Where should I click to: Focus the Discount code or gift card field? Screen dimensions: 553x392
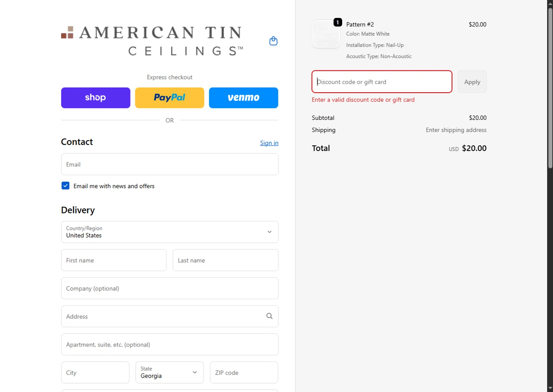[382, 82]
